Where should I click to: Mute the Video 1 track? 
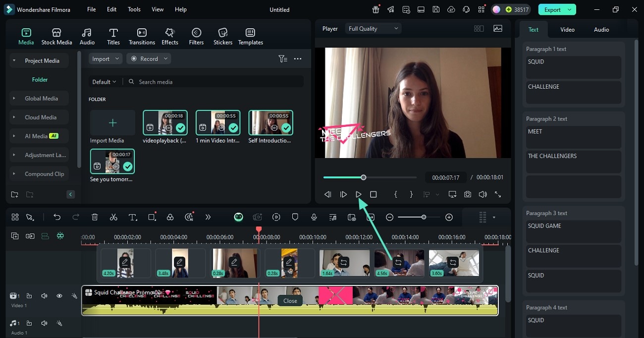[x=44, y=296]
